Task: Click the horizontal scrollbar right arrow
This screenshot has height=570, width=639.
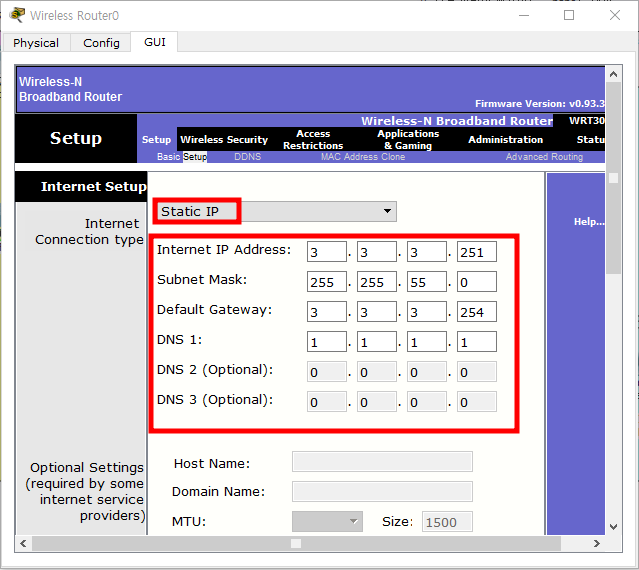Action: click(x=597, y=544)
